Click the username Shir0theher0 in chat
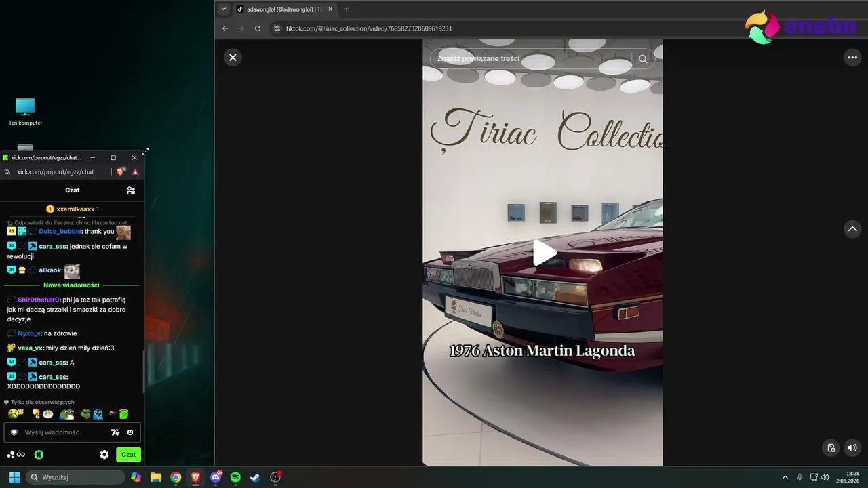This screenshot has height=488, width=868. tap(39, 300)
